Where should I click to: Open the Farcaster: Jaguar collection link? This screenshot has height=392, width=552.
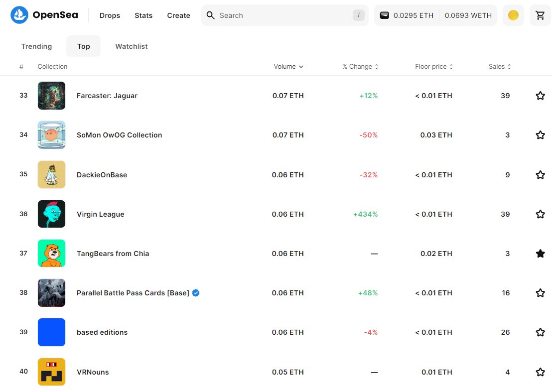point(107,96)
